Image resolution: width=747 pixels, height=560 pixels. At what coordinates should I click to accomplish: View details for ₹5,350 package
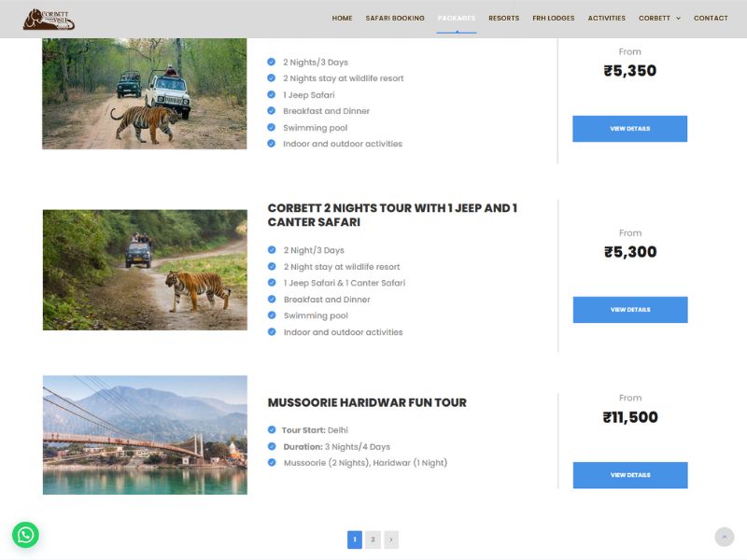tap(629, 129)
